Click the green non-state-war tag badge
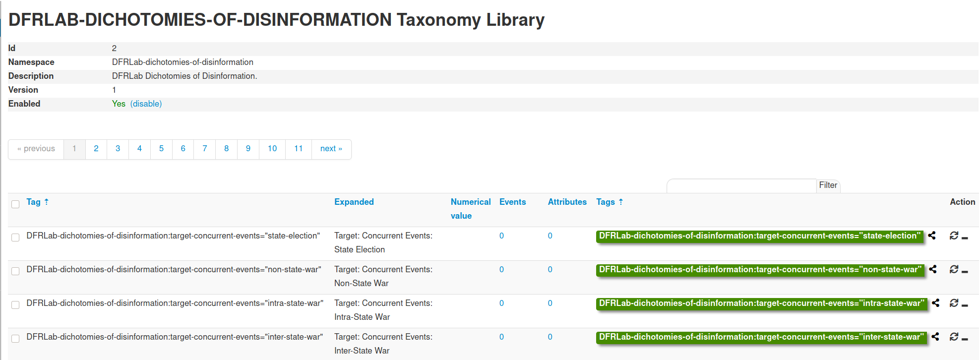Viewport: 980px width, 360px height. tap(759, 270)
